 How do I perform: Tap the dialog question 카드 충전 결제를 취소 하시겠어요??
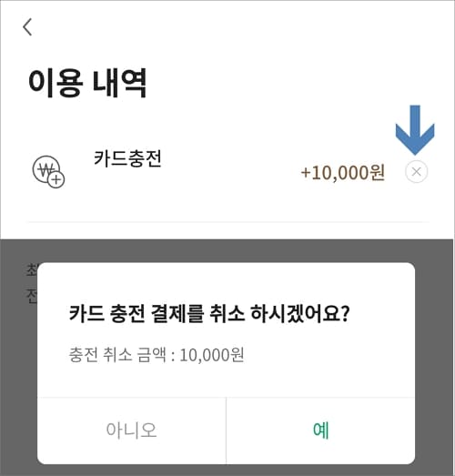pyautogui.click(x=209, y=314)
